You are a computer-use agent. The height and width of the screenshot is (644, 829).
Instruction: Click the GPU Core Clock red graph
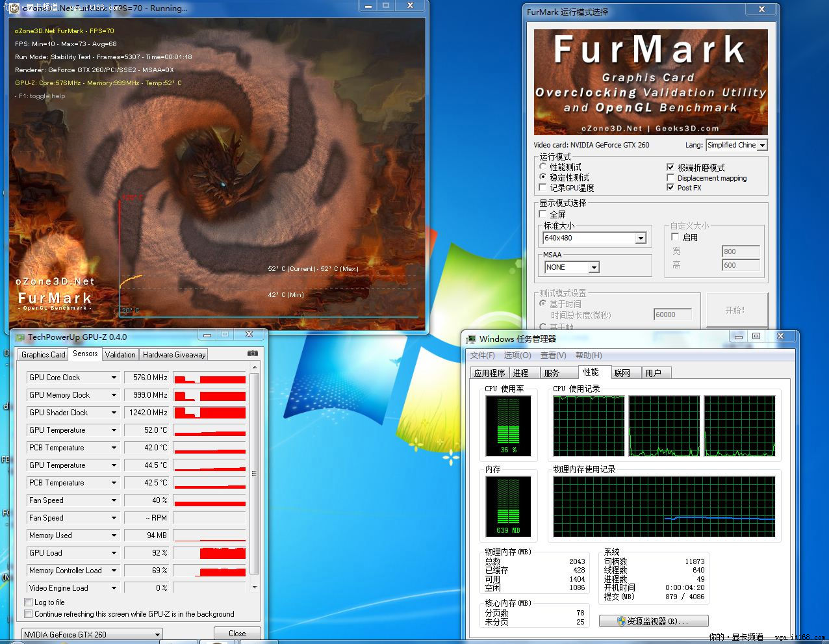[x=210, y=378]
